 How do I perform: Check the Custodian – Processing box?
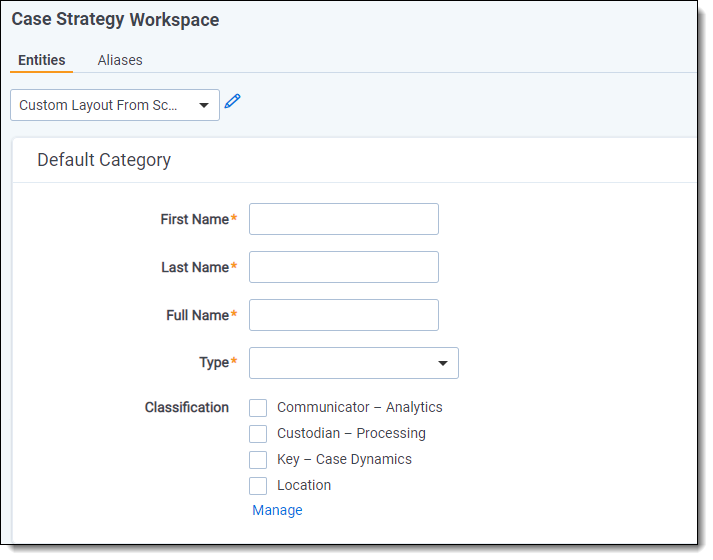click(258, 434)
